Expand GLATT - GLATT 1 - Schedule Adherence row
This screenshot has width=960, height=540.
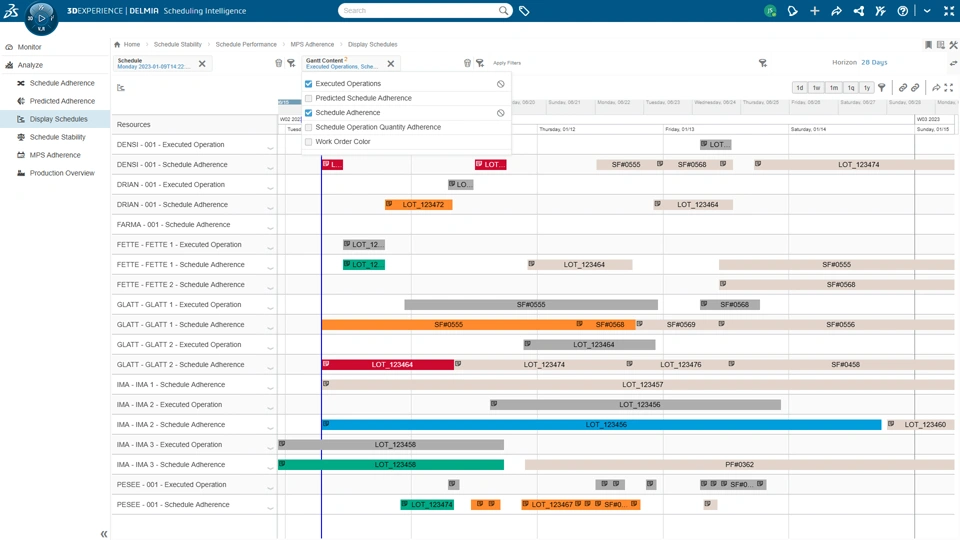tap(270, 329)
